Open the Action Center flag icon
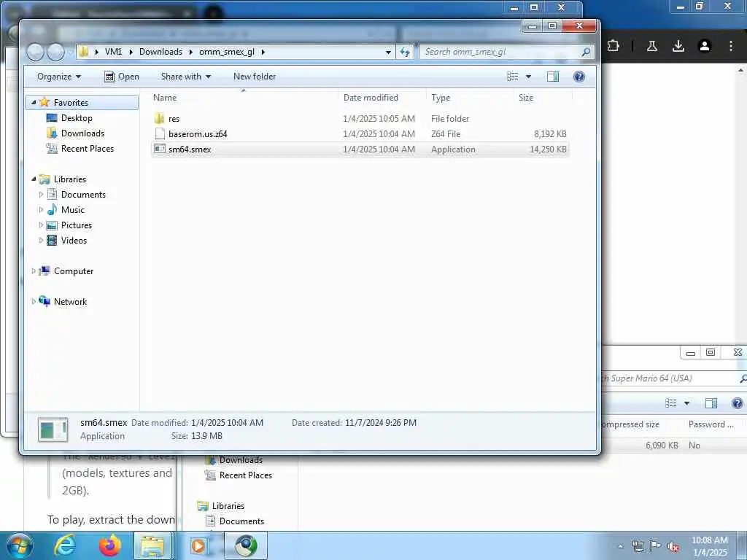 point(656,546)
